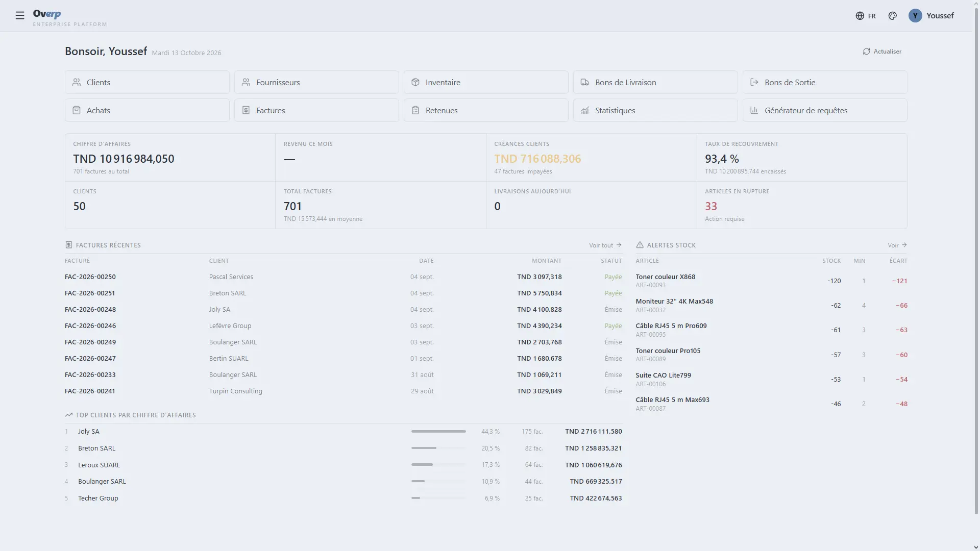Open Générateur de requêtes
980x551 pixels.
tap(825, 110)
